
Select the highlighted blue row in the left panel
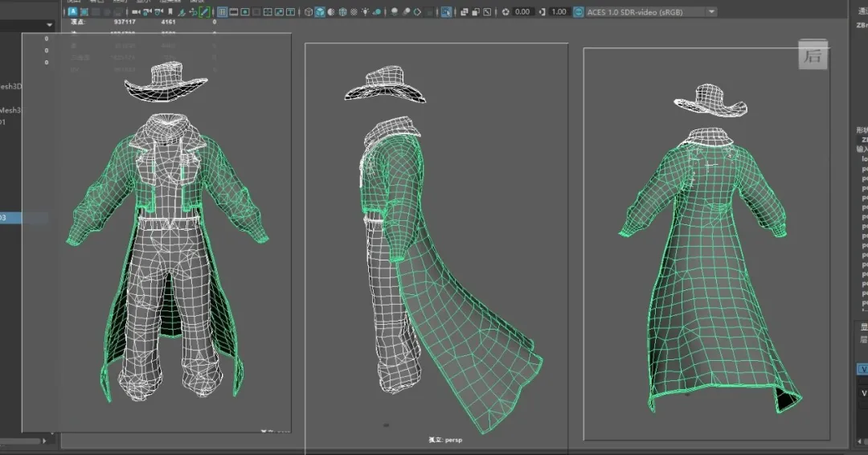pyautogui.click(x=24, y=218)
